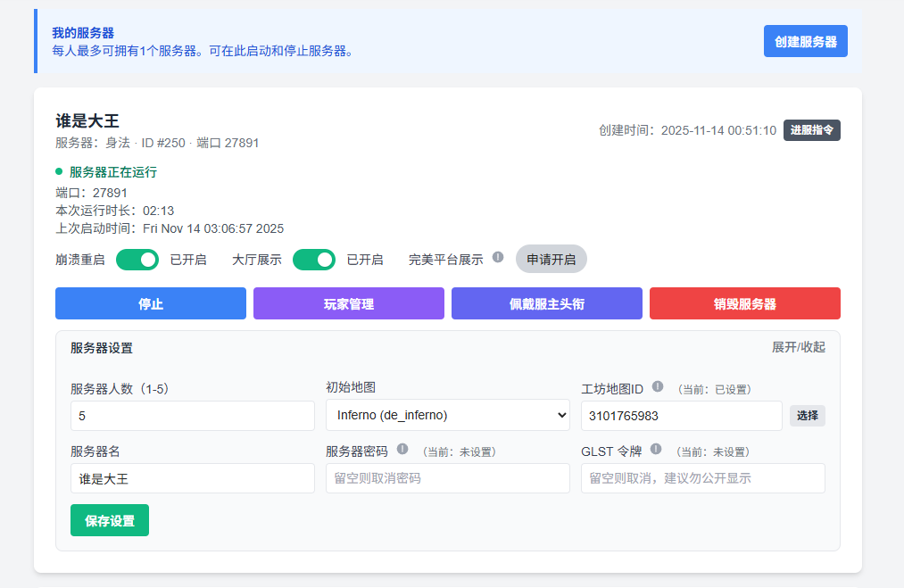Open 玩家管理 panel
Viewport: 904px width, 588px height.
(x=348, y=303)
